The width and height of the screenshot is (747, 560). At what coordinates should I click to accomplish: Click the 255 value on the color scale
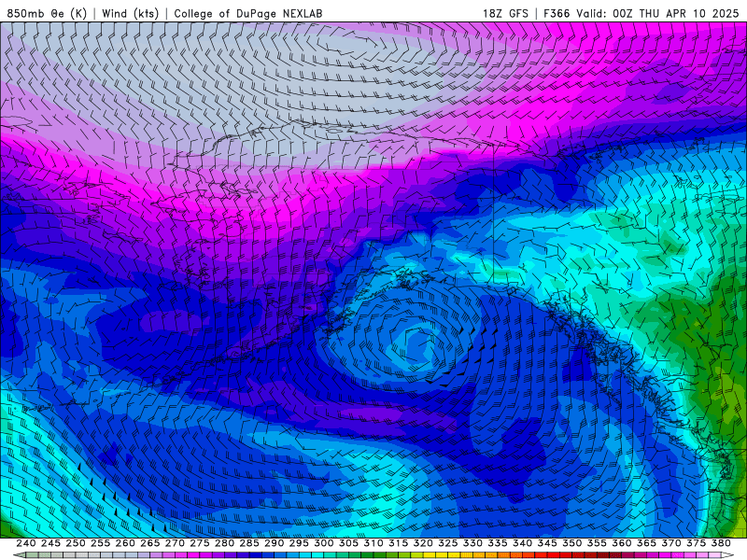pyautogui.click(x=100, y=543)
